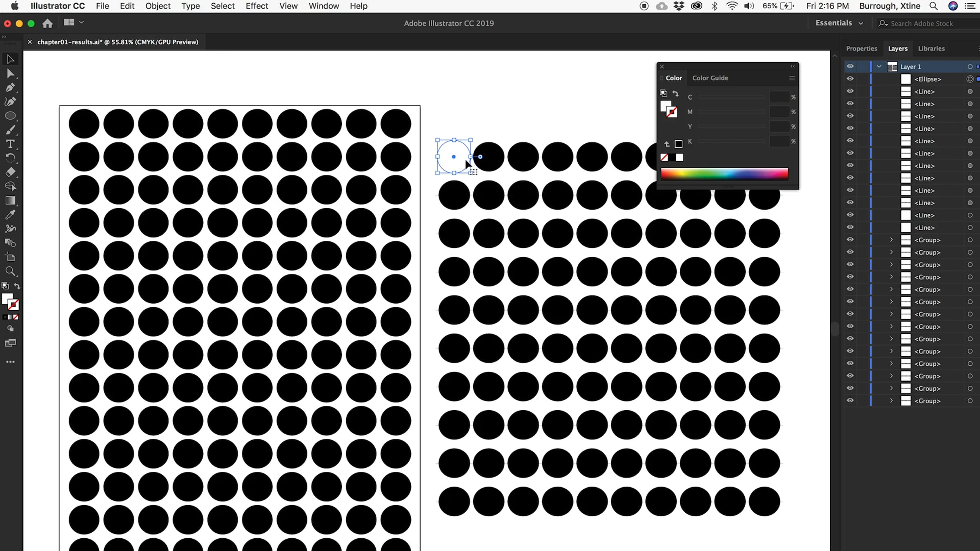Select the Pen tool
The height and width of the screenshot is (551, 980).
tap(10, 88)
